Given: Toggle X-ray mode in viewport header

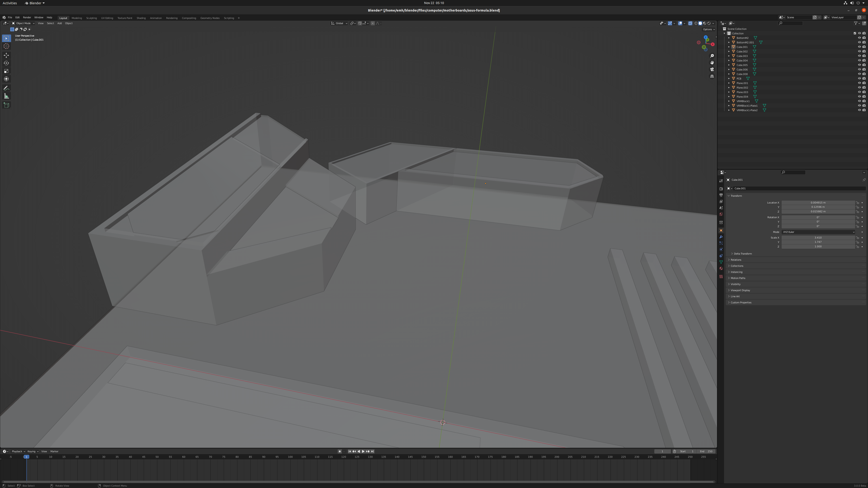Looking at the screenshot, I should pyautogui.click(x=690, y=23).
